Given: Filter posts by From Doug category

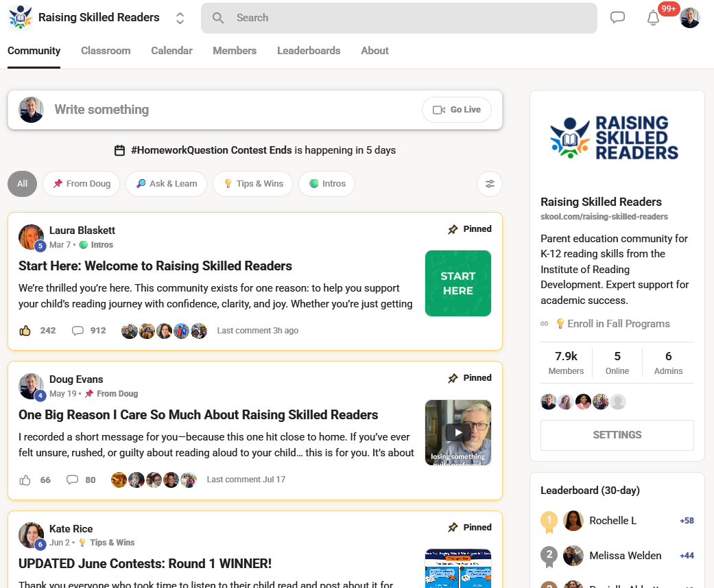Looking at the screenshot, I should click(81, 184).
